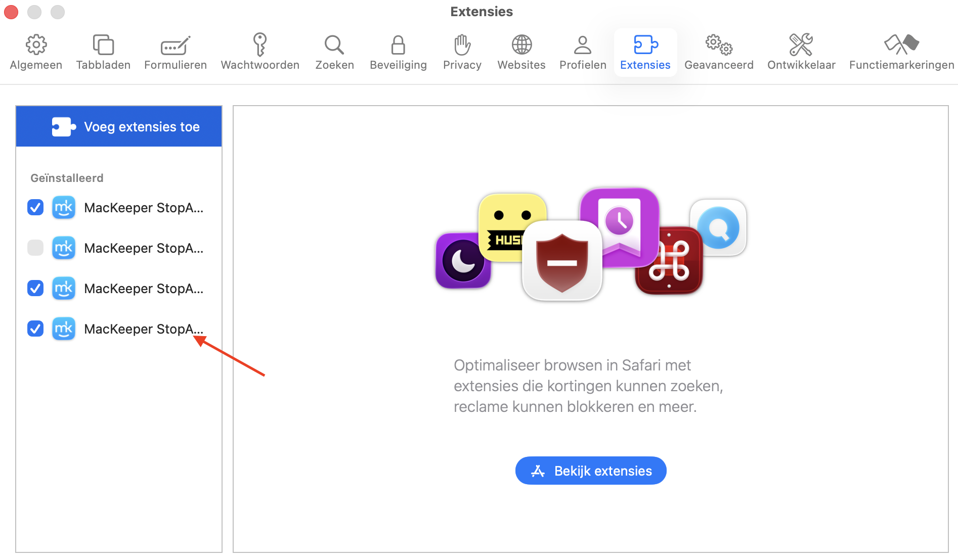Switch to the Geavanceerd tab label
958x560 pixels.
(719, 65)
